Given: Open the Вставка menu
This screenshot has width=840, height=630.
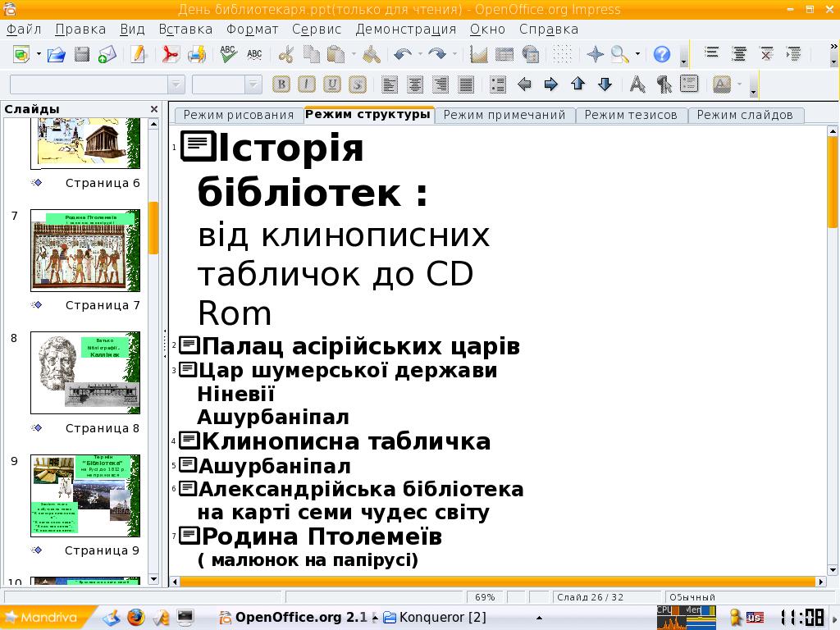Looking at the screenshot, I should pos(185,29).
